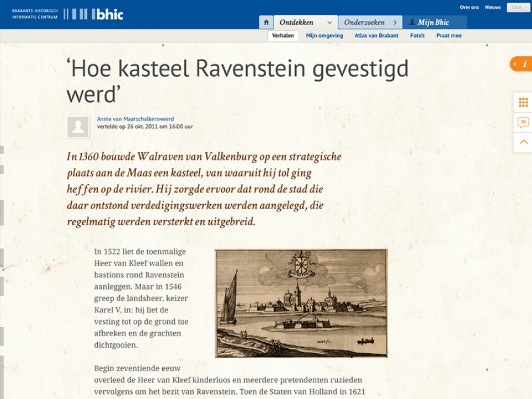Click the Over ons link
This screenshot has width=532, height=399.
[469, 8]
